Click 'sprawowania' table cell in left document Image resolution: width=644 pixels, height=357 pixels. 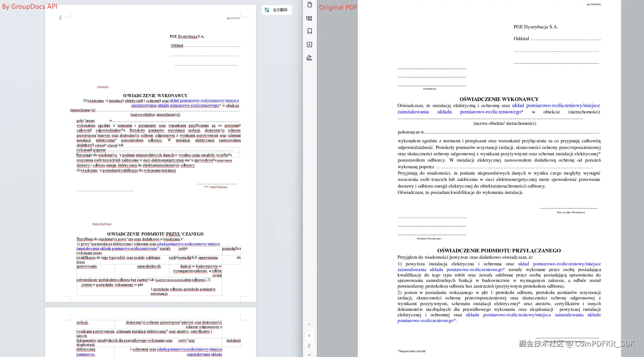pyautogui.click(x=86, y=267)
